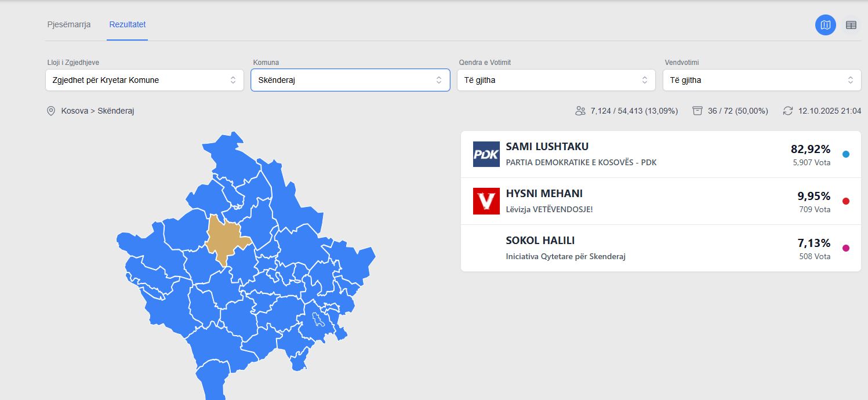Click the voters turnout people icon
The image size is (868, 400).
580,111
